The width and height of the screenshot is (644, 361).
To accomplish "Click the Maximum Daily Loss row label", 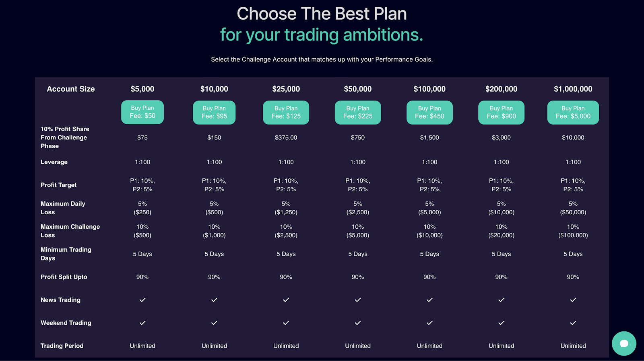I will coord(63,208).
